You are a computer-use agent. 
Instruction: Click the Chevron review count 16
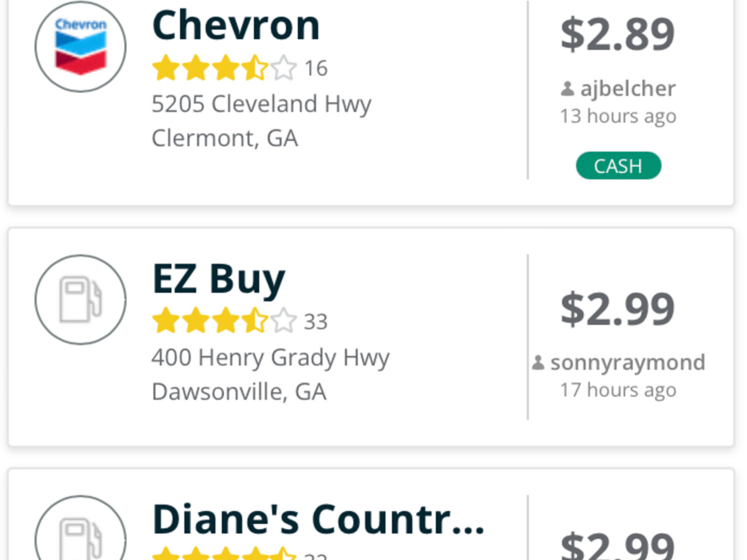(316, 68)
